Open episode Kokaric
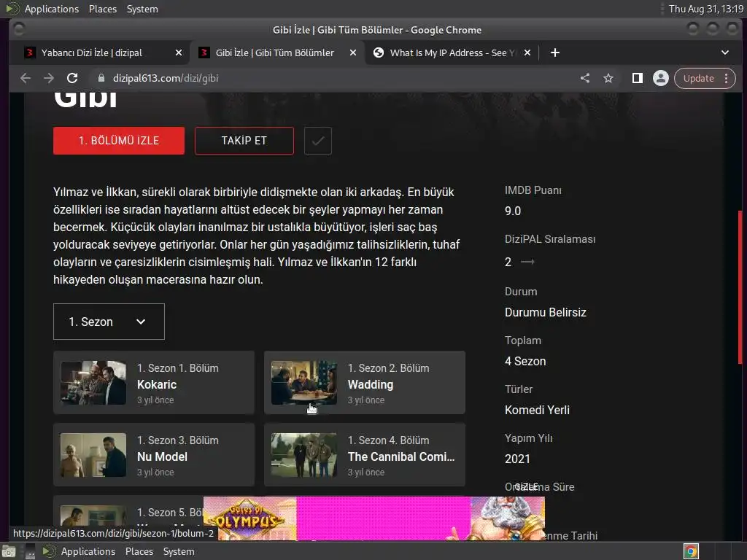The height and width of the screenshot is (560, 747). (154, 382)
